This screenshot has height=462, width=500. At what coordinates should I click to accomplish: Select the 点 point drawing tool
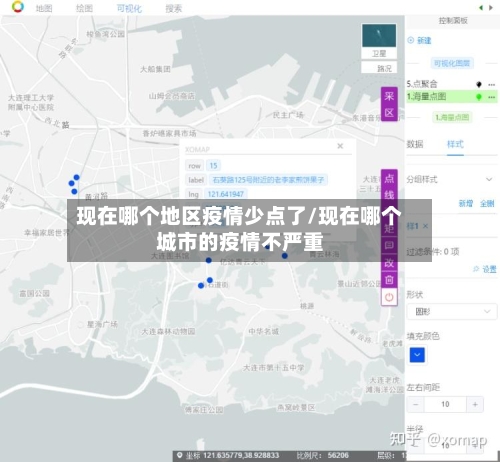(x=389, y=178)
